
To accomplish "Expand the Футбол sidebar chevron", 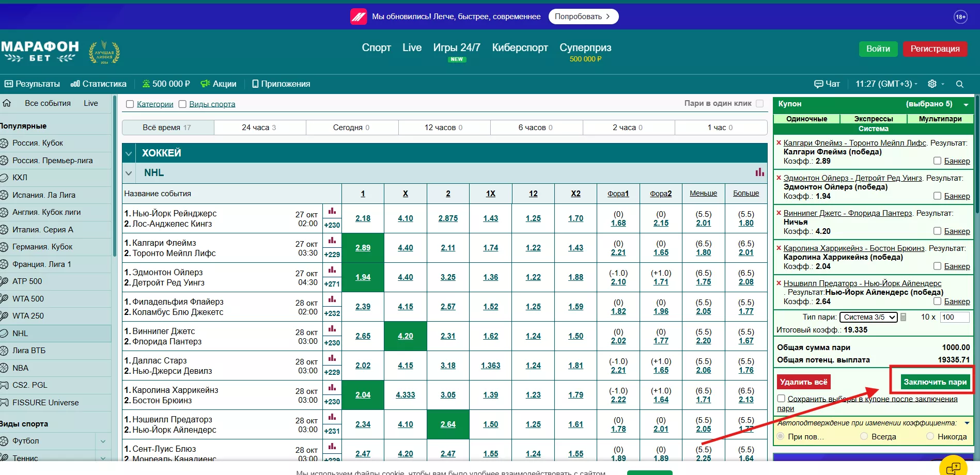I will click(103, 441).
